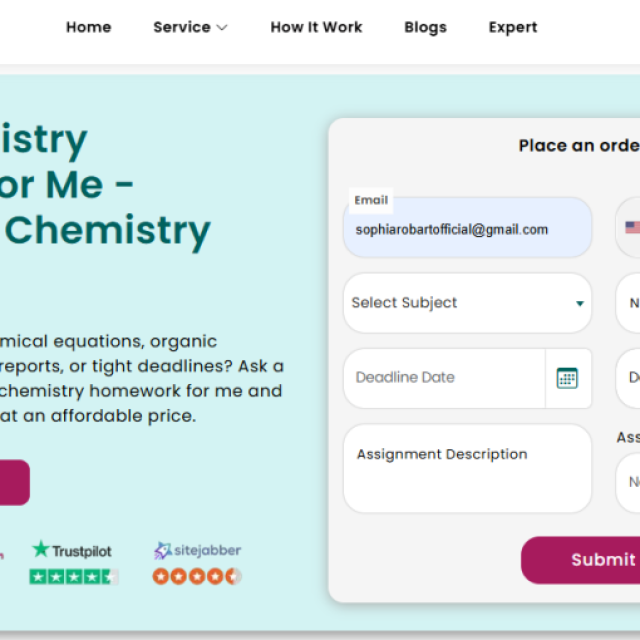The width and height of the screenshot is (640, 640).
Task: Click the green Trustpilot star rating
Action: tap(73, 576)
